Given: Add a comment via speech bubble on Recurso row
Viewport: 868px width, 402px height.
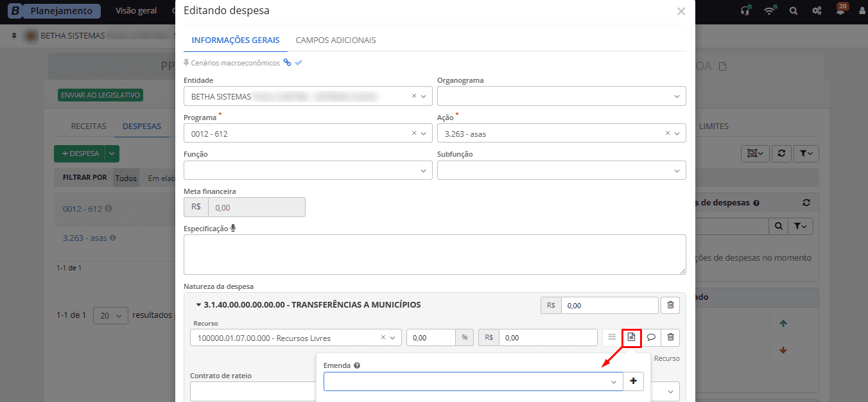Looking at the screenshot, I should coord(650,337).
